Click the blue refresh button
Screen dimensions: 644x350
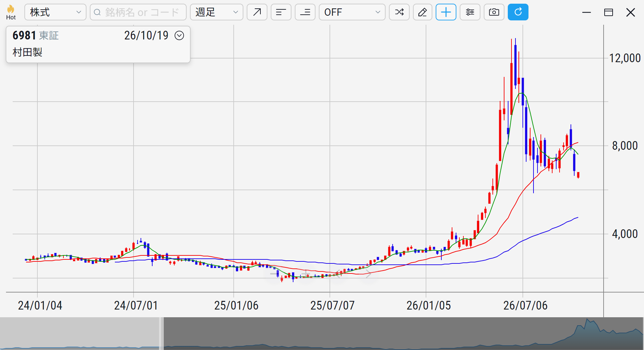(518, 12)
